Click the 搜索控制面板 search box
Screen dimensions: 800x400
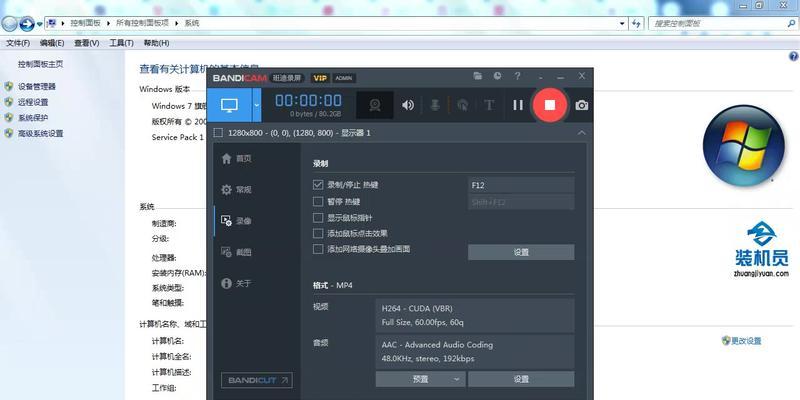point(722,23)
